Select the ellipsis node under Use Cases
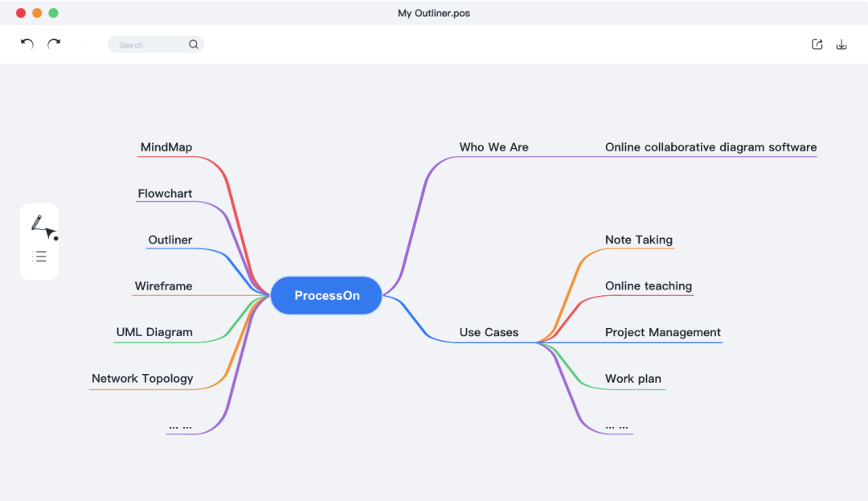868x501 pixels. coord(616,426)
